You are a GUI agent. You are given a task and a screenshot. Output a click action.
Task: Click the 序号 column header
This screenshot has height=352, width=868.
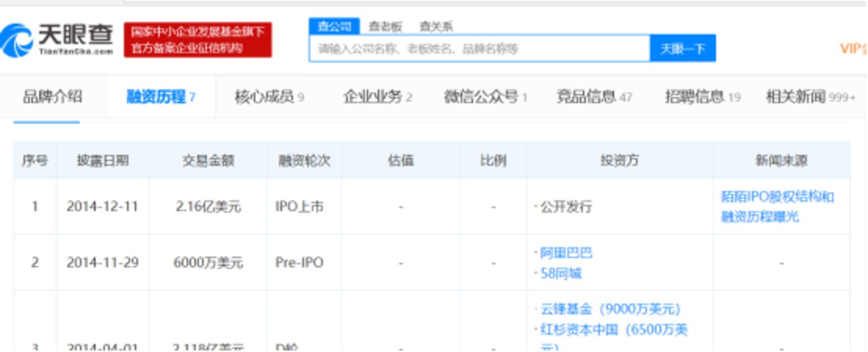point(35,161)
